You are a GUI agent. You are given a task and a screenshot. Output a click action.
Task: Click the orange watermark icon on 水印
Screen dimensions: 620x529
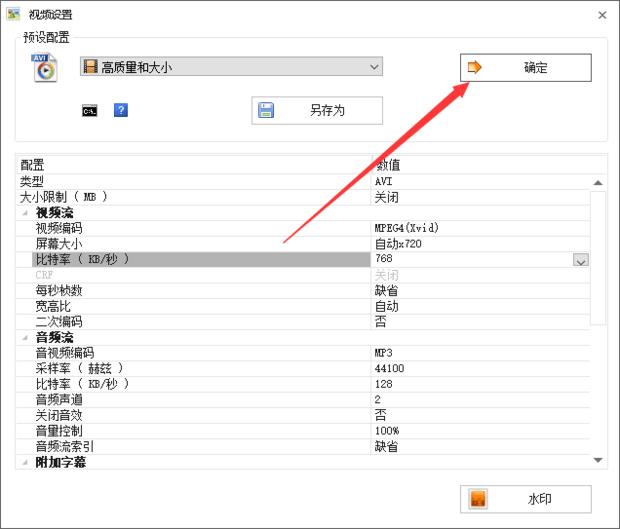point(478,499)
